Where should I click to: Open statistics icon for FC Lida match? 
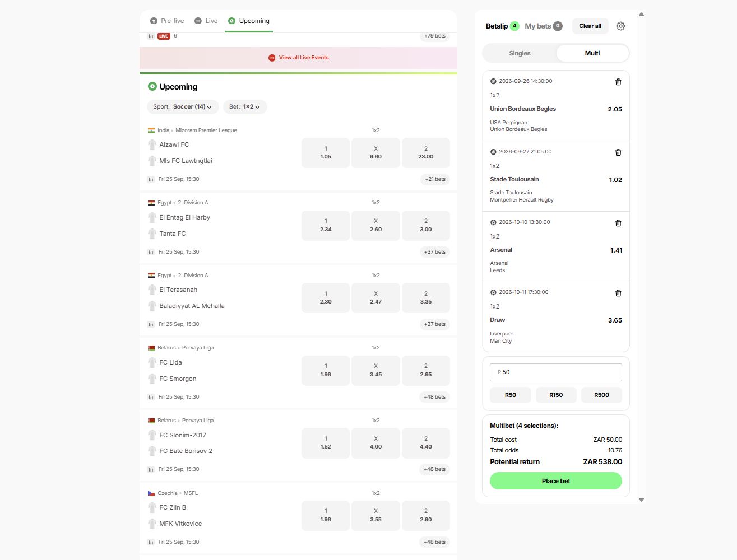(151, 397)
